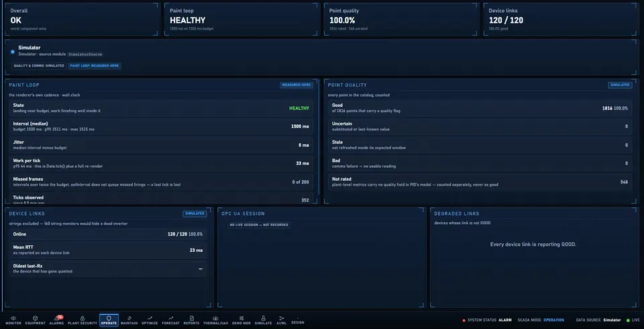Open the Design section
644x329 pixels.
[298, 321]
